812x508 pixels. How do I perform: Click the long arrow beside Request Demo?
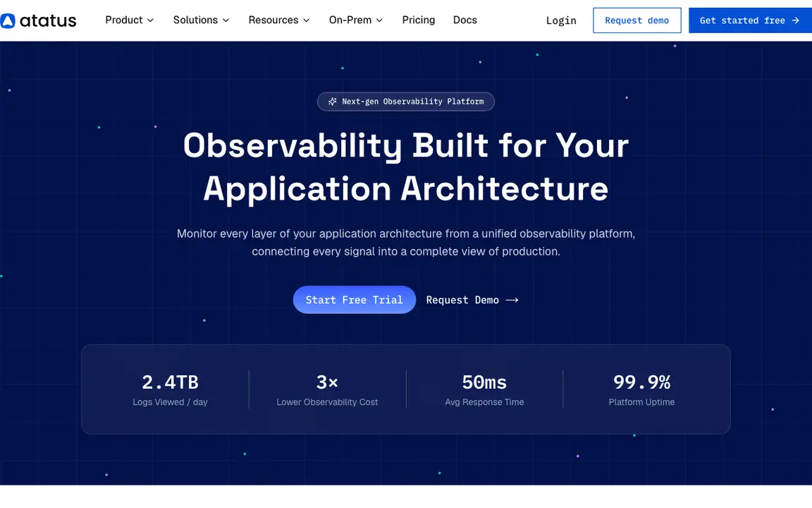tap(512, 300)
